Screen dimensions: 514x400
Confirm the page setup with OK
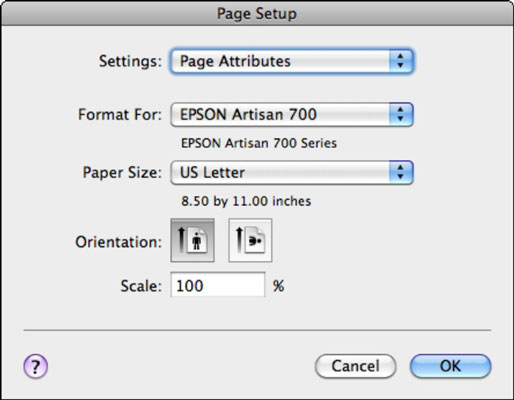pyautogui.click(x=450, y=366)
